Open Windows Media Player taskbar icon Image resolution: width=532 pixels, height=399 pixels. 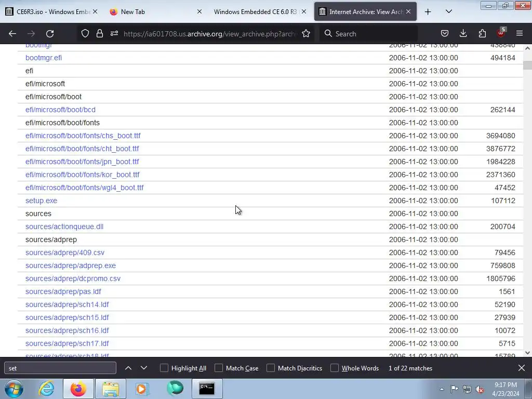pyautogui.click(x=142, y=389)
